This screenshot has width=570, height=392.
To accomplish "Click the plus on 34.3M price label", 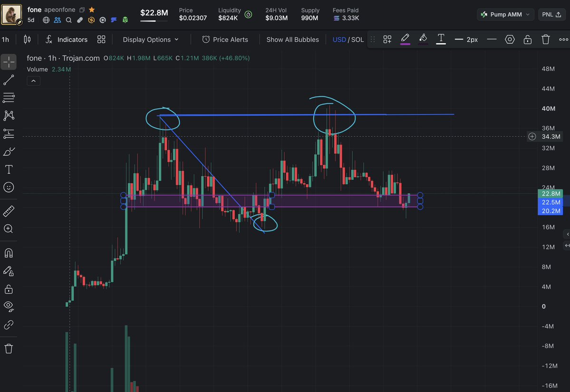I will pyautogui.click(x=532, y=136).
